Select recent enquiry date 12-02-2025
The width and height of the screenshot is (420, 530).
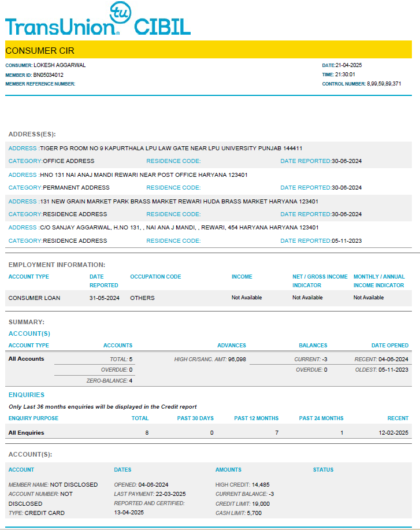coord(393,433)
